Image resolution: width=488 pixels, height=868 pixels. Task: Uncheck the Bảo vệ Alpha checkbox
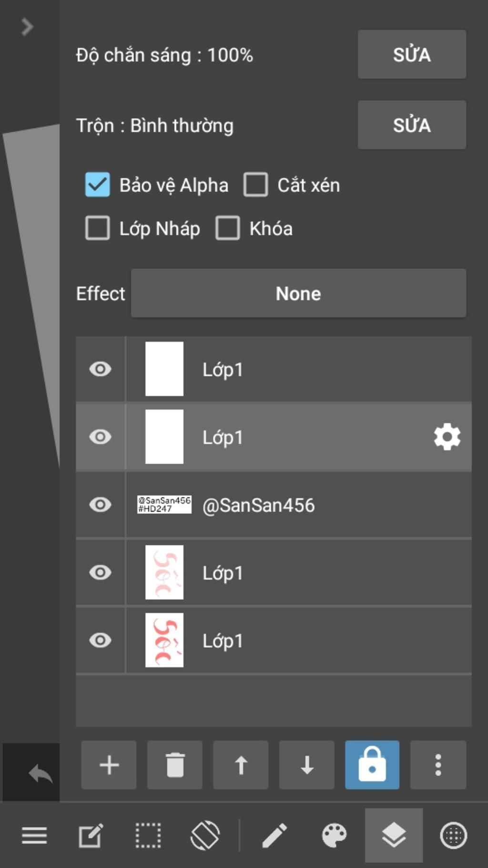point(98,185)
